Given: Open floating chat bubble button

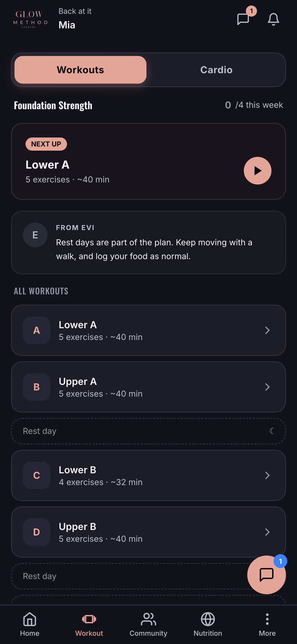Looking at the screenshot, I should [267, 575].
